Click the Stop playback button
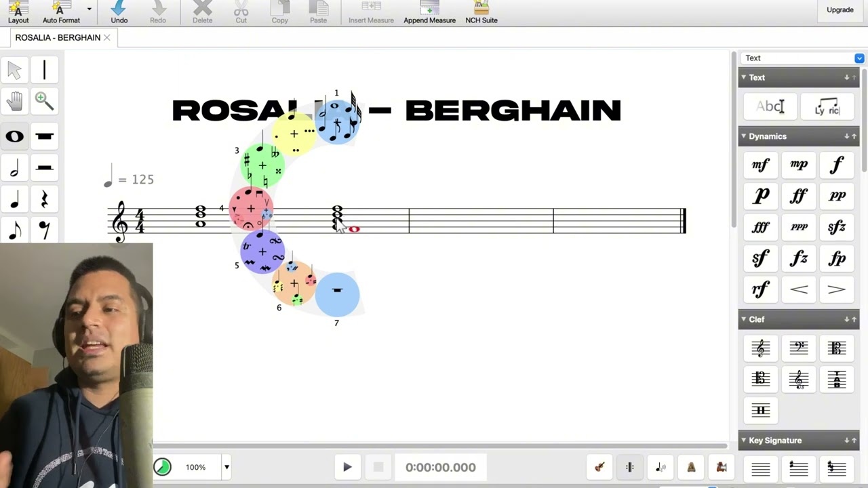This screenshot has height=488, width=868. point(378,467)
